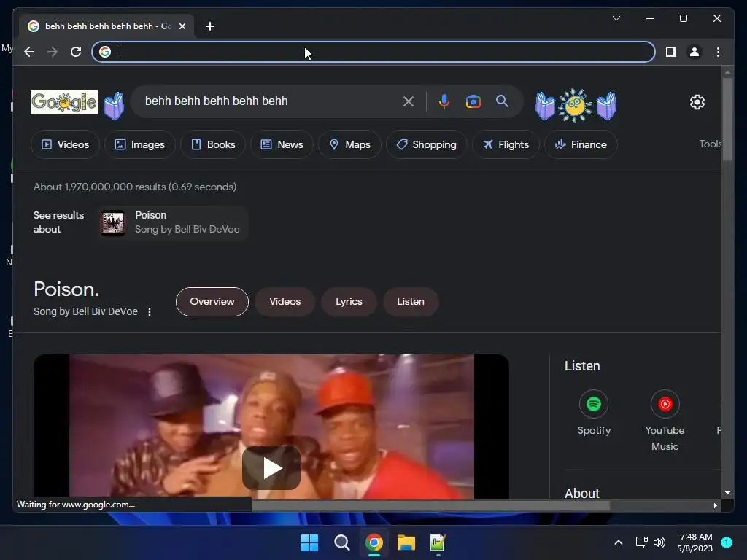The image size is (747, 560).
Task: Open a new browser tab
Action: point(209,26)
